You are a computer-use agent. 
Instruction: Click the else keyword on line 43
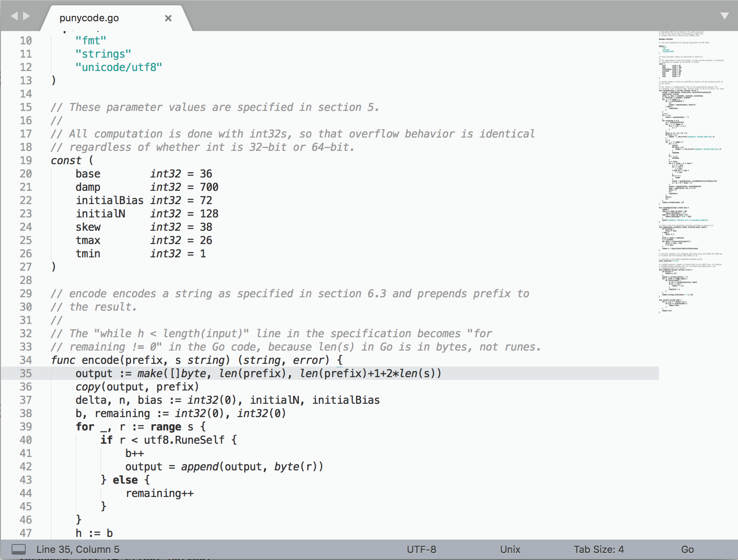[x=125, y=480]
